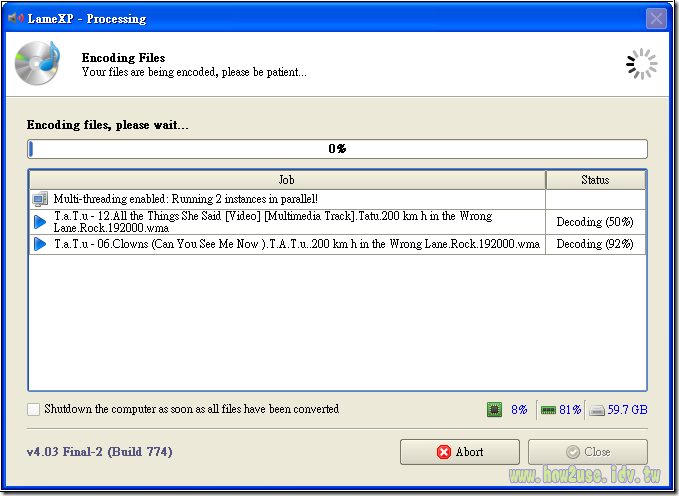Click the 'Decoding (92%)' status cell
679x496 pixels.
(595, 244)
